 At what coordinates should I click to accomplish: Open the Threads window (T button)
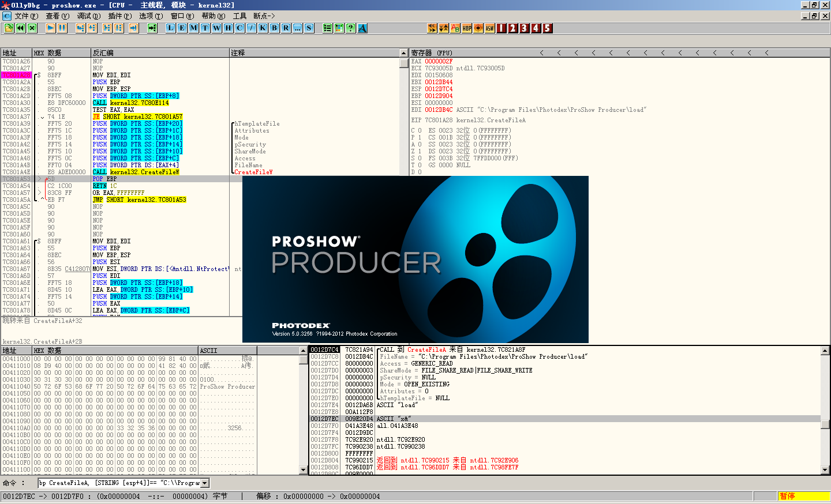(205, 28)
